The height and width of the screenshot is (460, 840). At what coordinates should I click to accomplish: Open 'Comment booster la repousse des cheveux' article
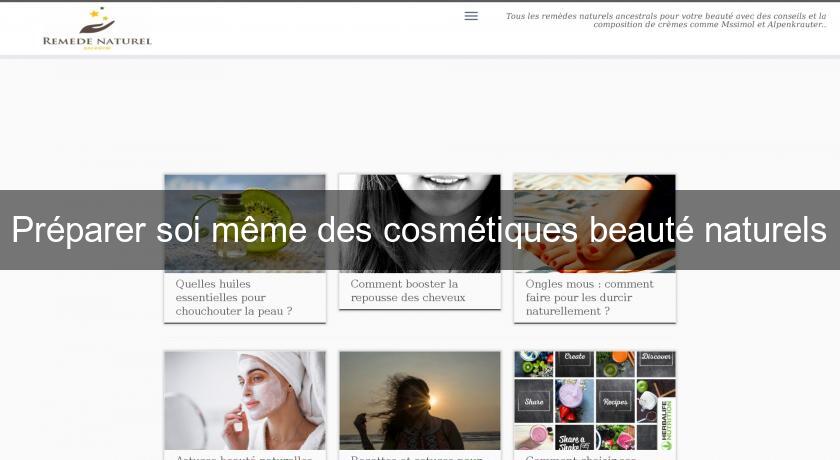tap(408, 291)
